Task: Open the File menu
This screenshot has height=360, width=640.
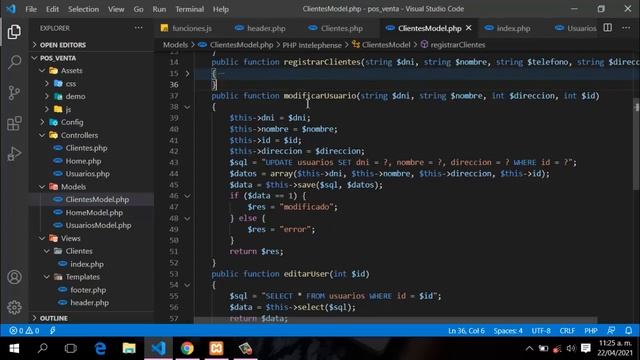Action: pos(31,9)
